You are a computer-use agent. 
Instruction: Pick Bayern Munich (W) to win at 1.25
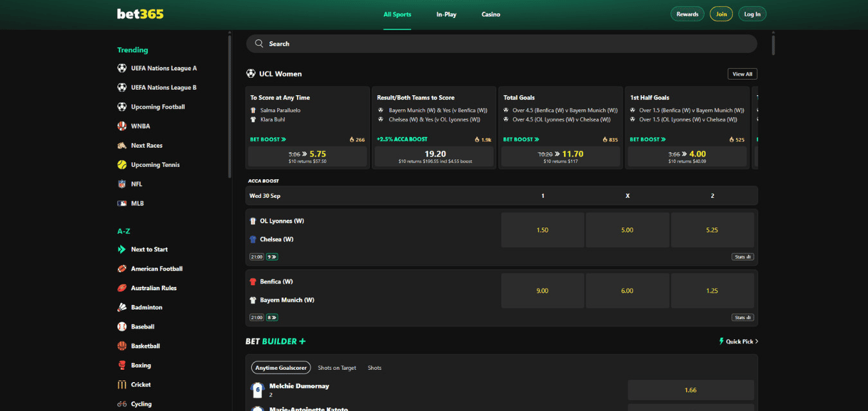point(712,291)
